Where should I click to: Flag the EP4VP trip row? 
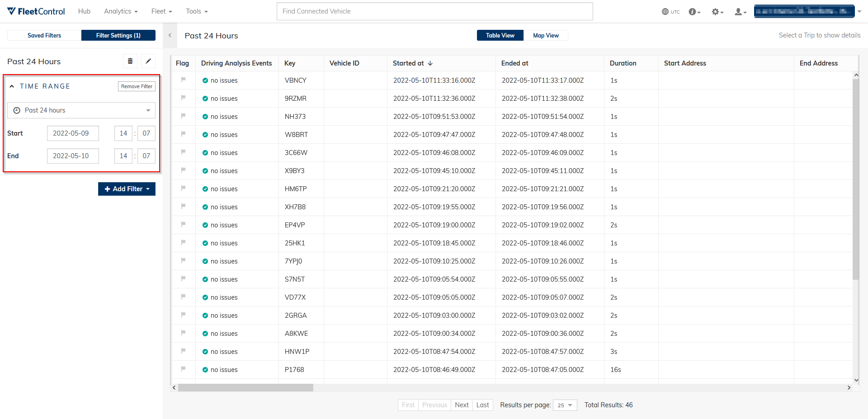point(183,224)
